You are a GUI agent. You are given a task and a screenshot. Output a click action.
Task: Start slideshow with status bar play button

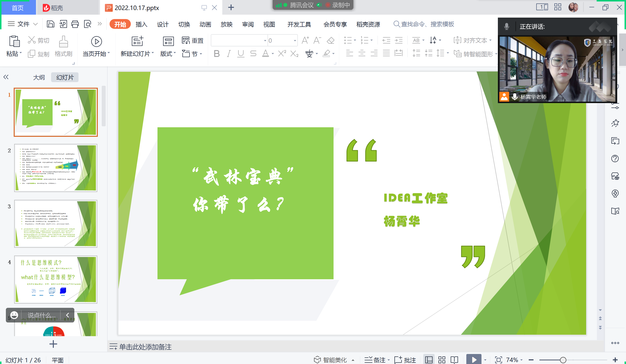tap(473, 360)
